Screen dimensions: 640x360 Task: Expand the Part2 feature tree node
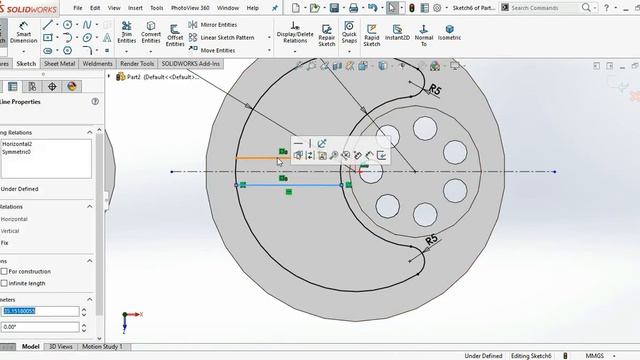(x=109, y=76)
